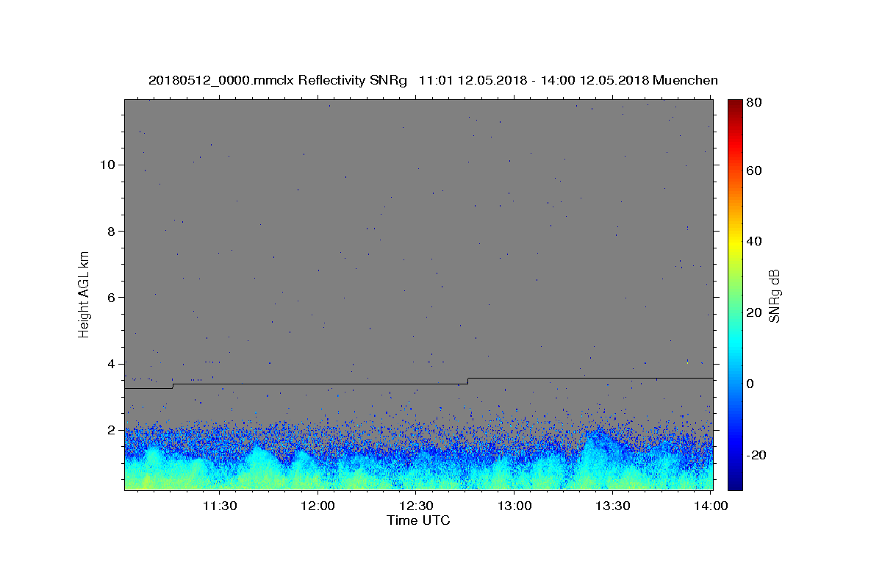Click the '14:00' time tick label
The height and width of the screenshot is (588, 882).
(711, 506)
